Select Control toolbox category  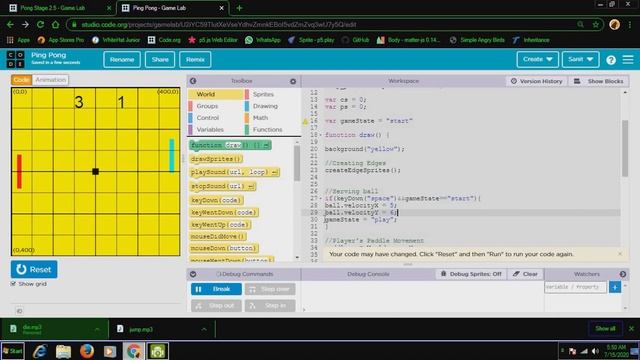(215, 118)
